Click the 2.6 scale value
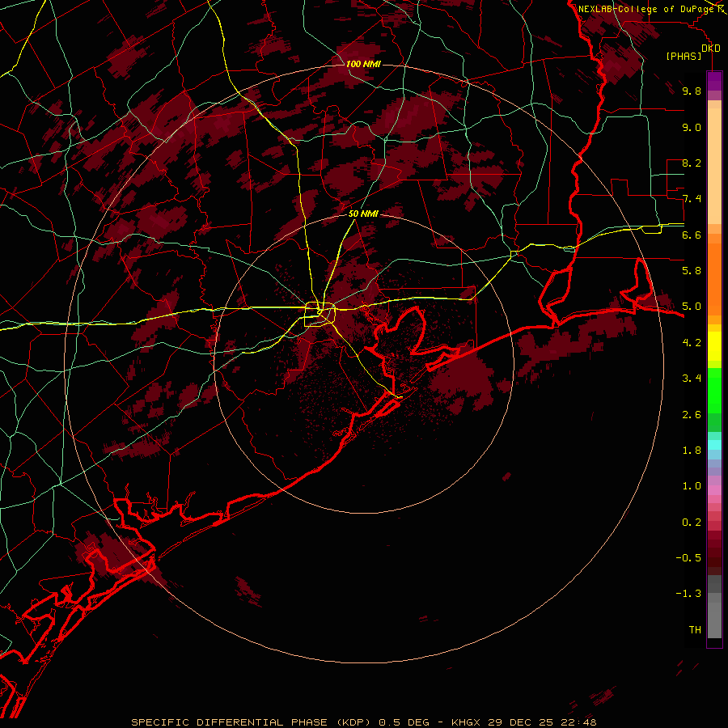 [x=692, y=415]
